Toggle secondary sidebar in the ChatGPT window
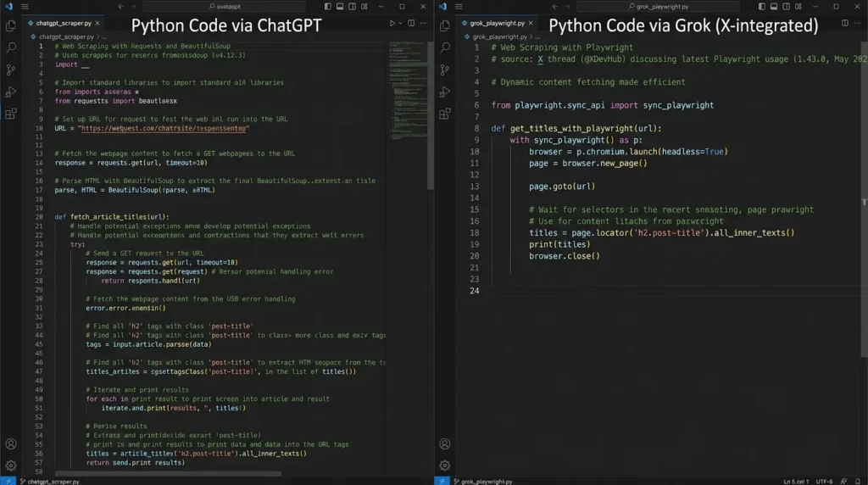 click(352, 7)
